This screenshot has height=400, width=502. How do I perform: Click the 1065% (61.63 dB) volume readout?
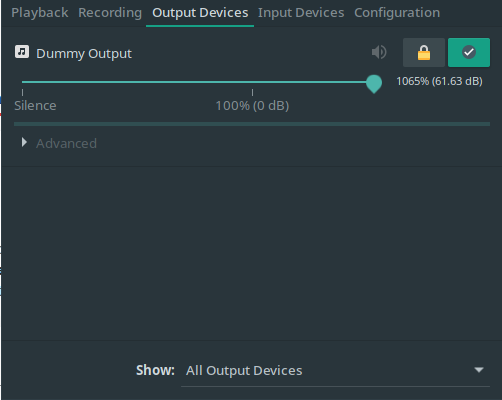click(439, 81)
